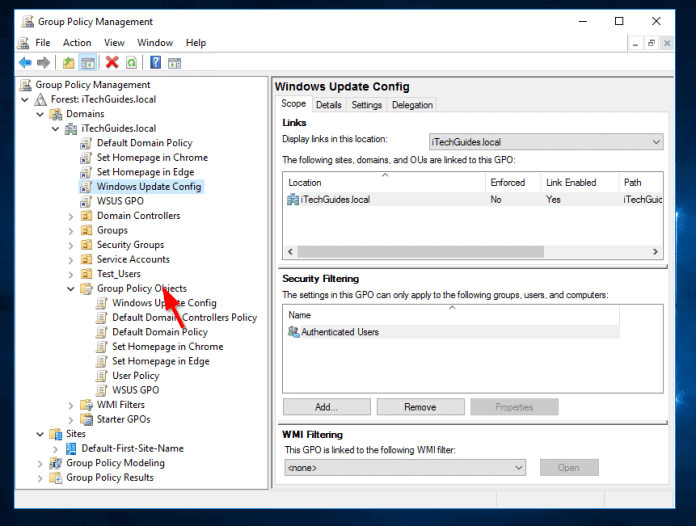The image size is (696, 526).
Task: Sort by the Enforced column header
Action: coord(513,182)
